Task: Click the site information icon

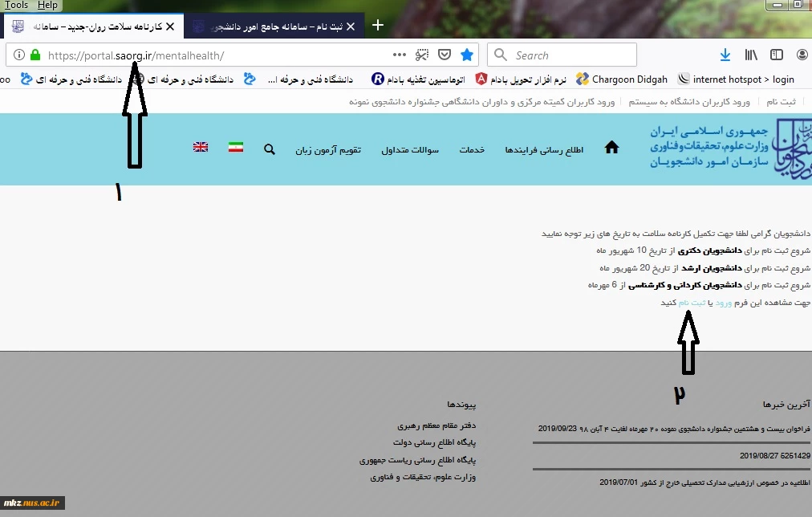Action: [x=19, y=55]
